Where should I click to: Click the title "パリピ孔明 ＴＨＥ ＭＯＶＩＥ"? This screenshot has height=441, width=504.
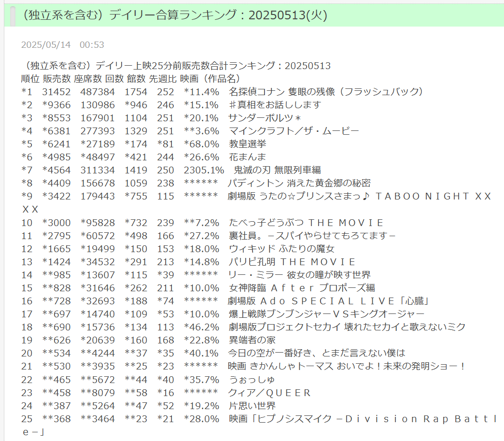pyautogui.click(x=292, y=262)
